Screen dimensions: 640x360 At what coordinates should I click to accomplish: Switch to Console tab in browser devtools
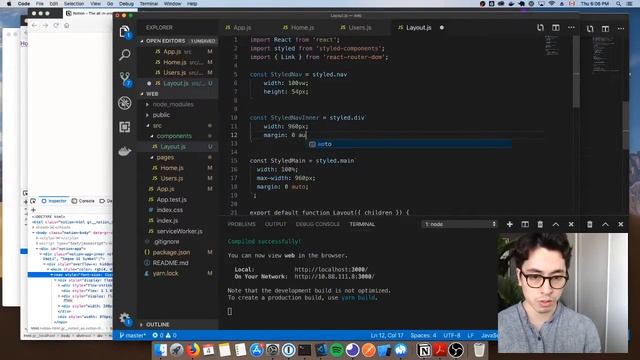tap(83, 201)
